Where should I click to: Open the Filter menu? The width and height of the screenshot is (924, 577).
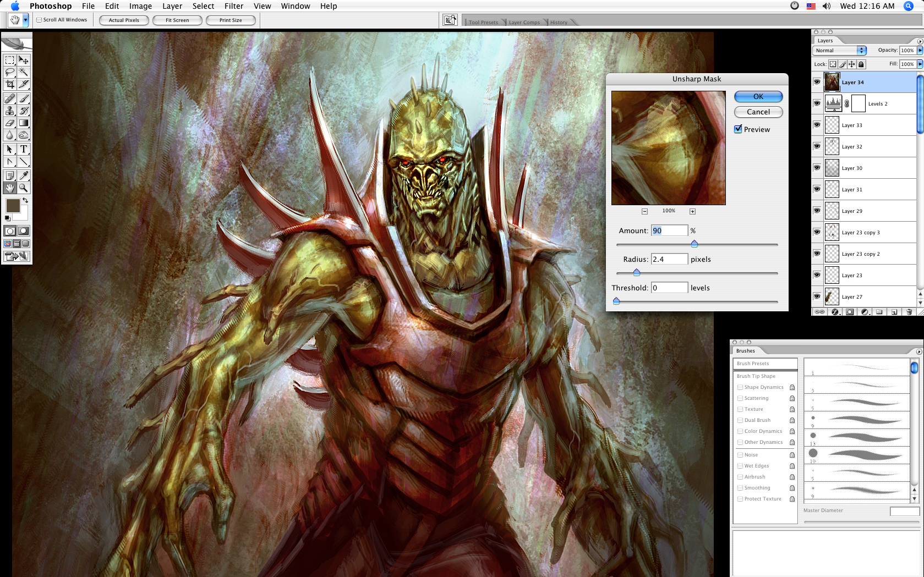tap(234, 6)
